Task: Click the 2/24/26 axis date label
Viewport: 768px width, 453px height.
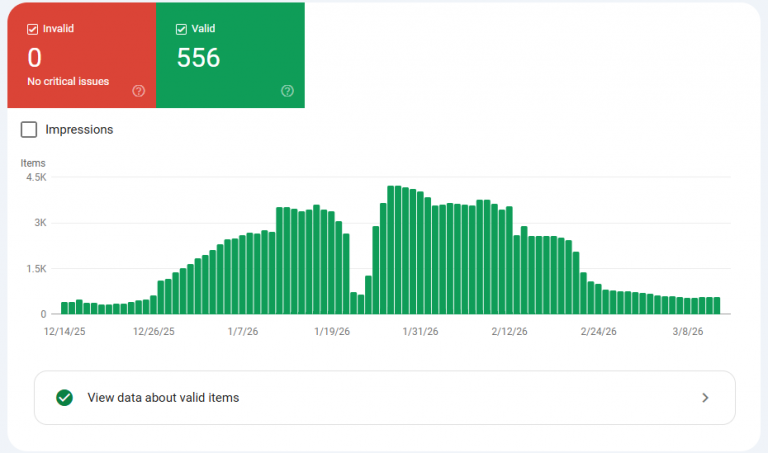Action: pos(599,332)
